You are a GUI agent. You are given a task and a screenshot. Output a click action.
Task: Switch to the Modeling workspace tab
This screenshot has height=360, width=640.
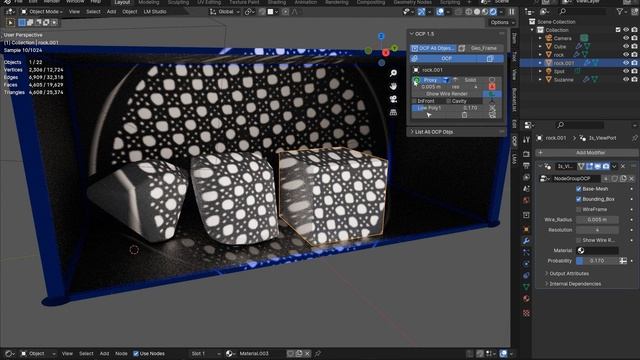pos(149,2)
